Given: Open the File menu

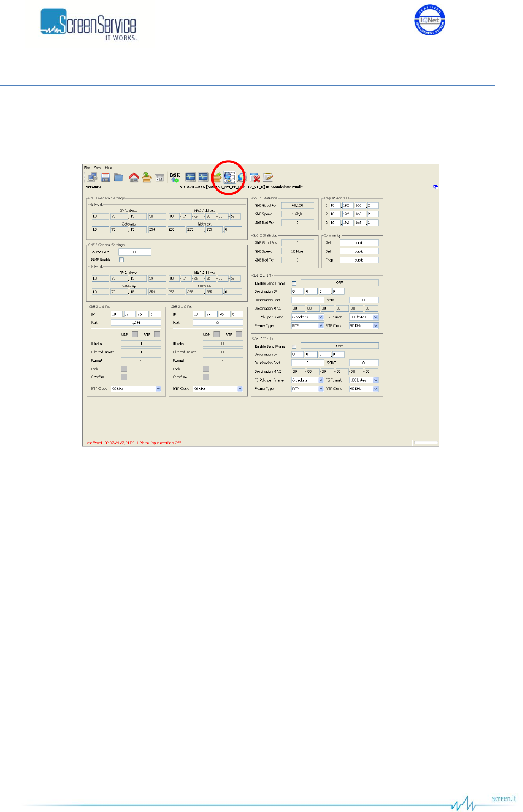Looking at the screenshot, I should (x=87, y=168).
